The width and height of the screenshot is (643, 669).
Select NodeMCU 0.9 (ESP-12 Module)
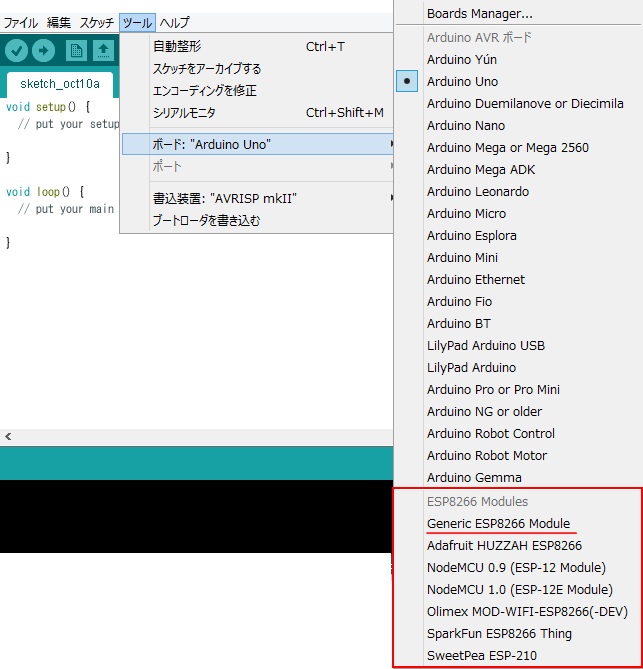click(518, 567)
